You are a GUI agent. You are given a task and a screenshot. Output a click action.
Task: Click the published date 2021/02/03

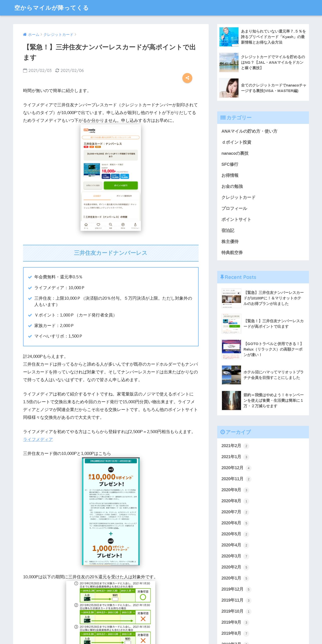pos(40,70)
